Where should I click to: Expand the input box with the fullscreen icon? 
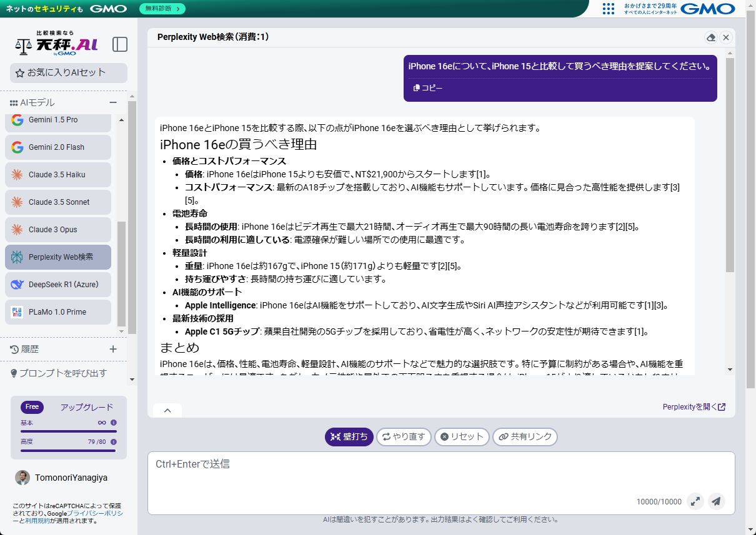tap(695, 501)
